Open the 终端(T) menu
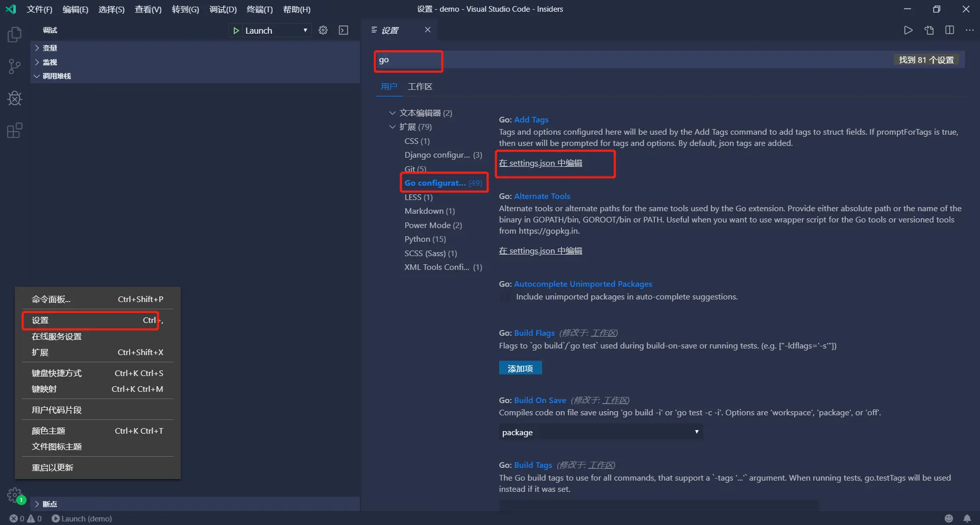 point(260,9)
